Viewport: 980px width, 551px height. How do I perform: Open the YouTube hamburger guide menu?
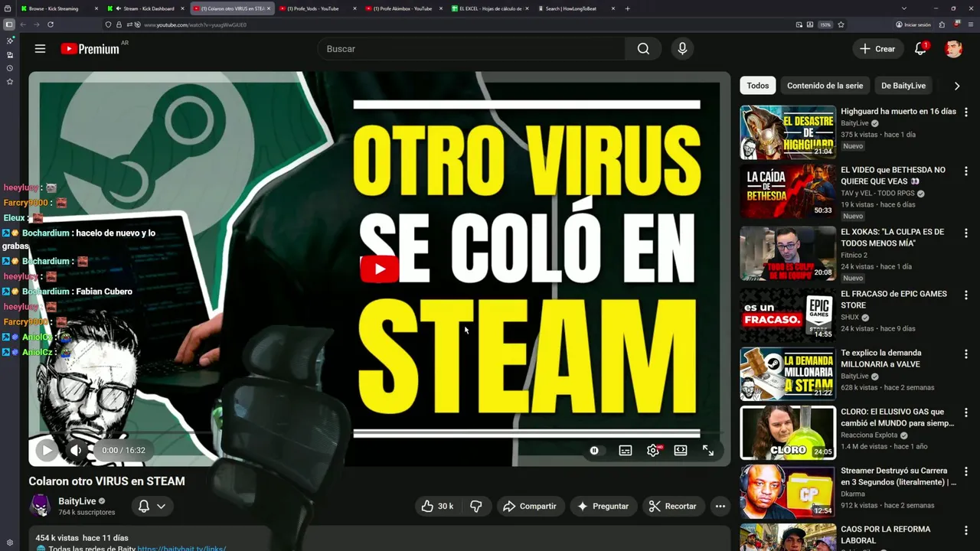[x=40, y=49]
